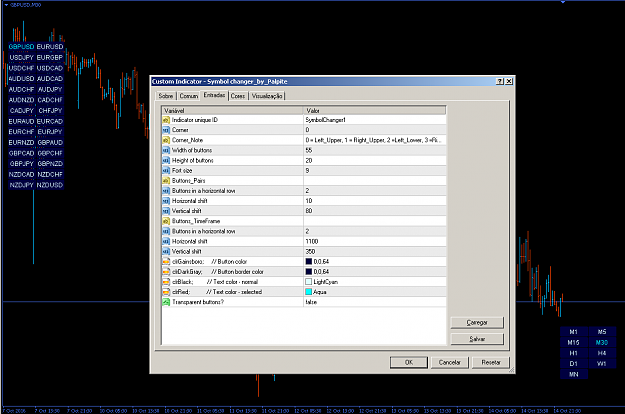Switch to the H1 timeframe button
This screenshot has height=414, width=625.
tap(574, 353)
